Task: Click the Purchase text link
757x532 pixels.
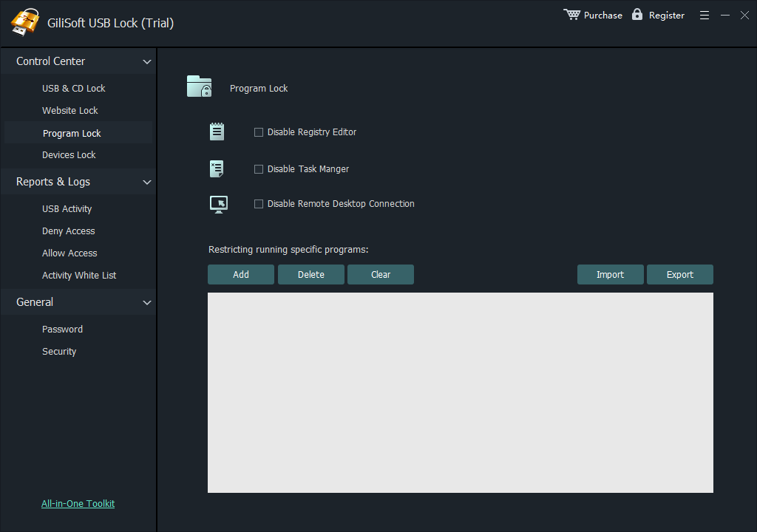Action: (x=603, y=16)
